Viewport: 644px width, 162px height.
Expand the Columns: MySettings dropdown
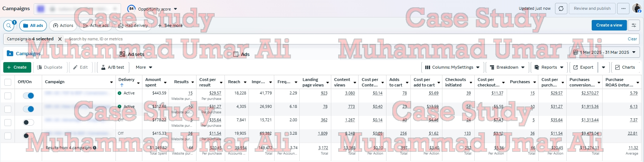[x=452, y=67]
